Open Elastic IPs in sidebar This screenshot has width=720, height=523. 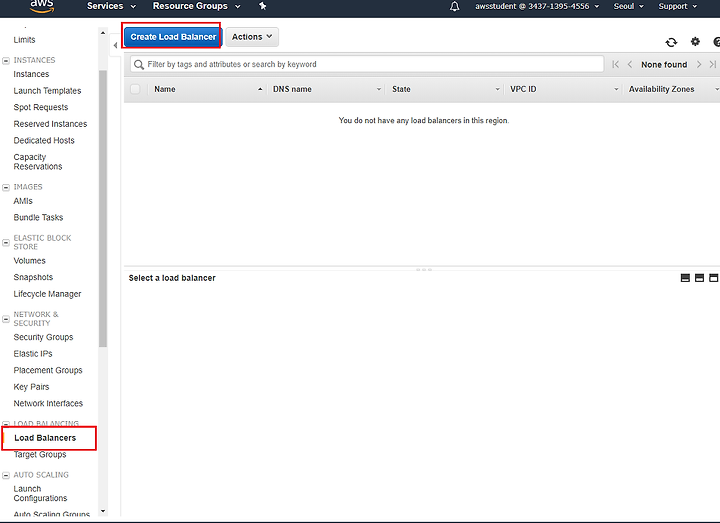[x=33, y=354]
